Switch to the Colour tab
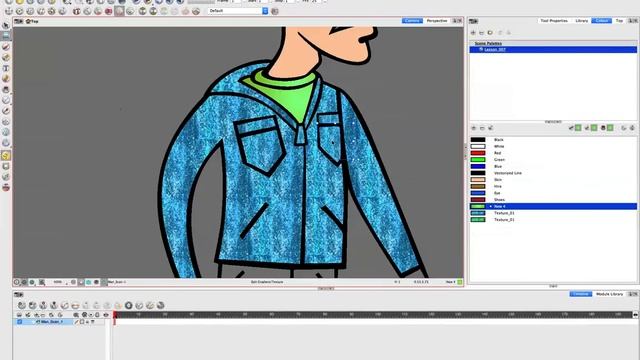Screen dimensions: 640x360 coord(602,20)
